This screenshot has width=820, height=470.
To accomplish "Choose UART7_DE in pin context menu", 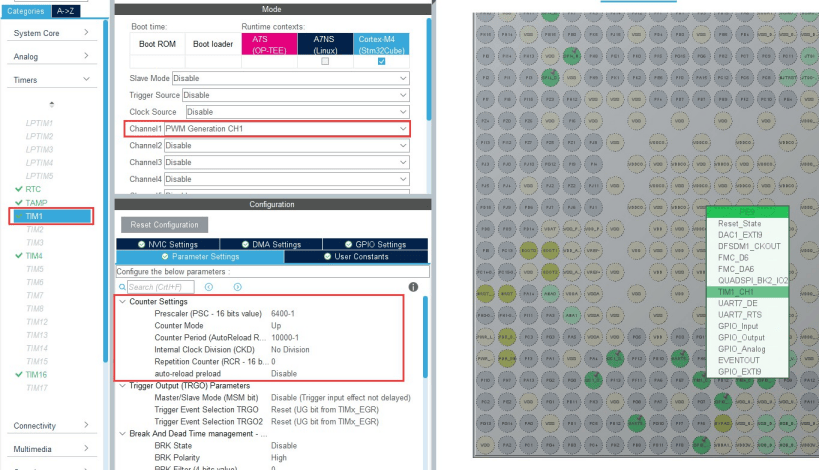I will click(737, 303).
